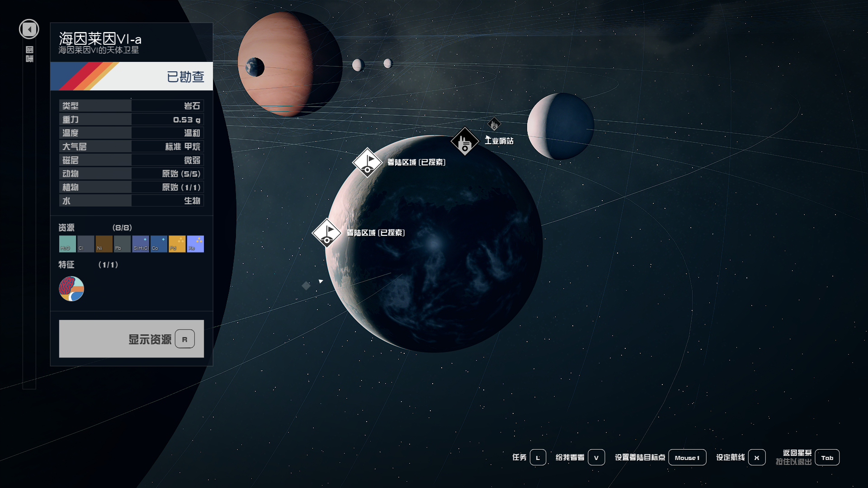Click the 水 生物 water row

click(x=132, y=201)
